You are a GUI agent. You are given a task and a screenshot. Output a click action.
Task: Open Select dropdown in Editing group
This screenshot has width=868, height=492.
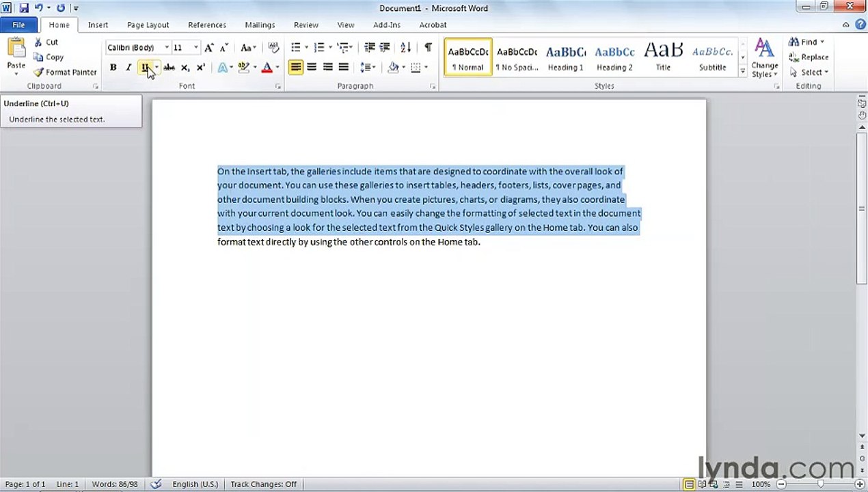click(x=809, y=72)
